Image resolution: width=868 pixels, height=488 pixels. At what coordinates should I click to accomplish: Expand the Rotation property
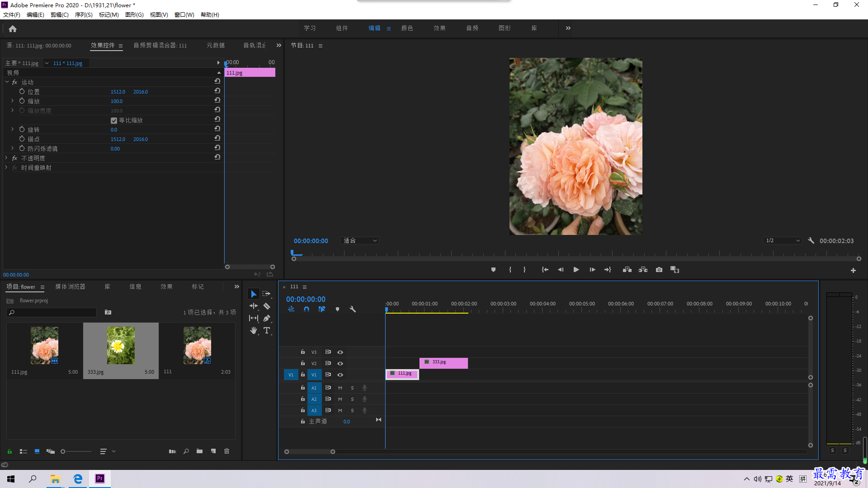12,129
